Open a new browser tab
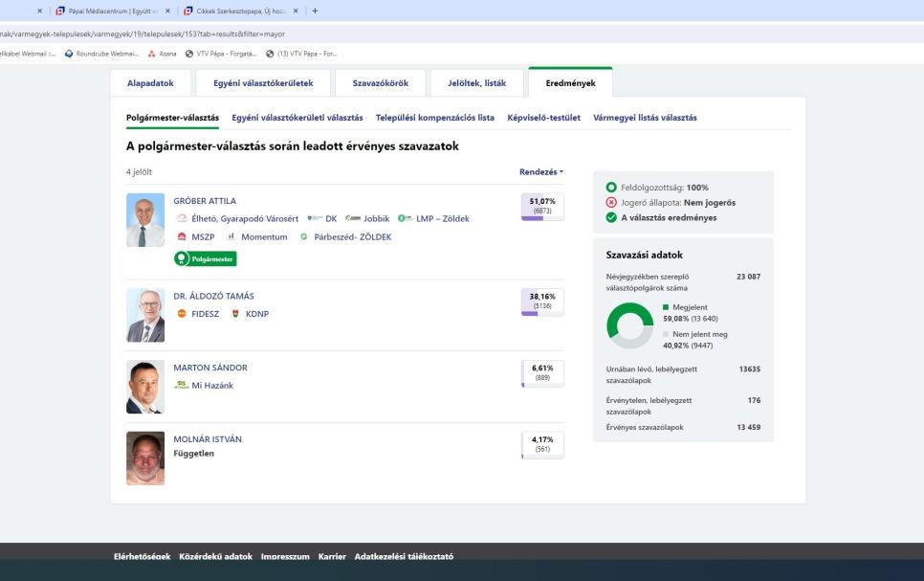 [x=315, y=11]
